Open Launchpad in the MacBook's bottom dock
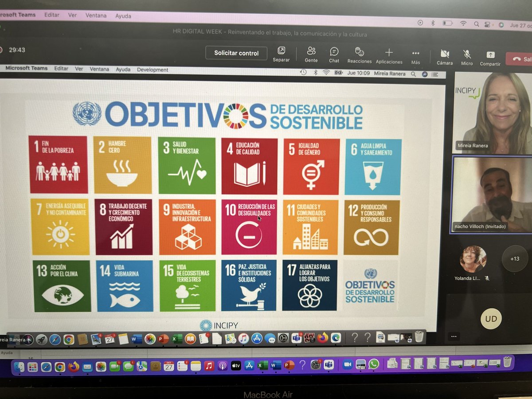The height and width of the screenshot is (399, 532). click(32, 367)
